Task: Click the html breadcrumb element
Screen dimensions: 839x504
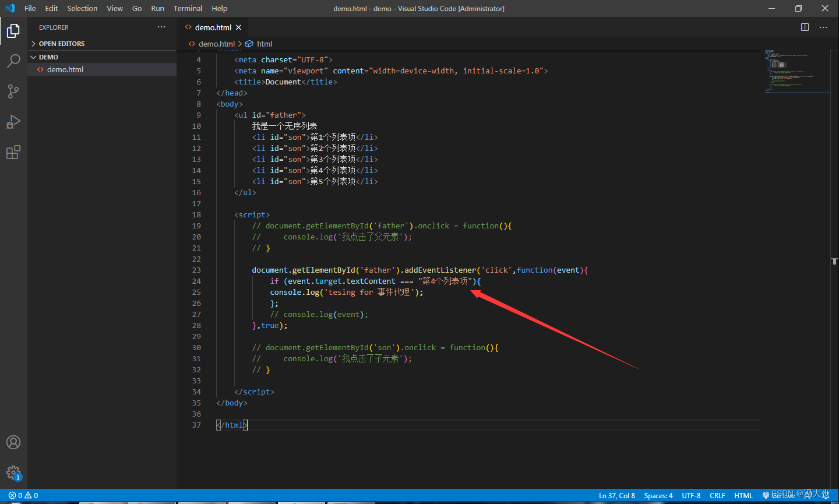Action: click(265, 44)
